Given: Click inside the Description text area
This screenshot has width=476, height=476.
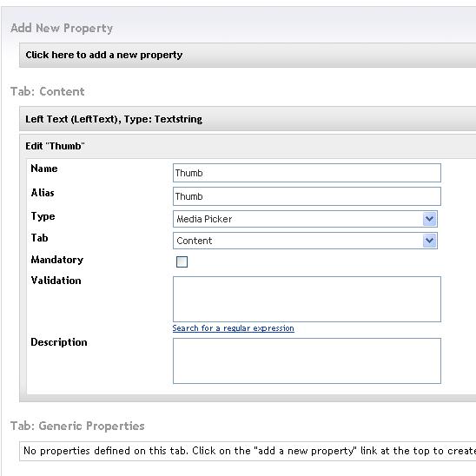Looking at the screenshot, I should pyautogui.click(x=307, y=361).
